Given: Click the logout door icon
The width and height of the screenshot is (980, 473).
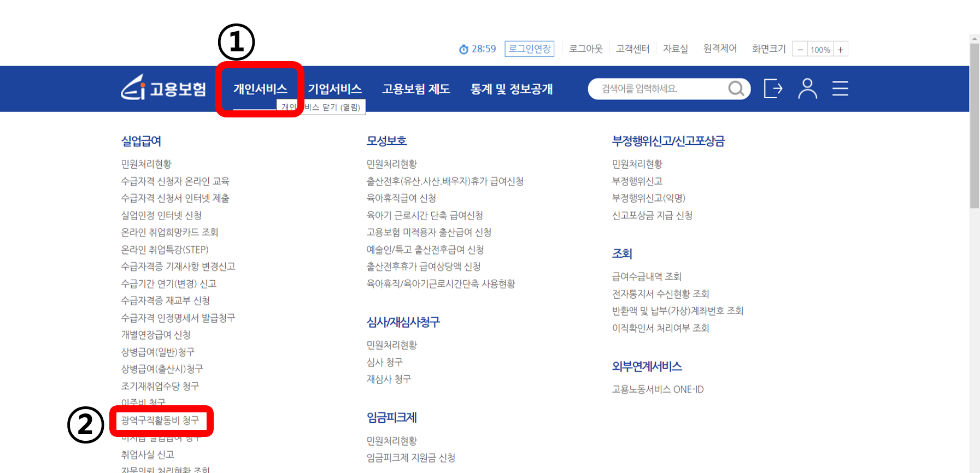Looking at the screenshot, I should (773, 88).
